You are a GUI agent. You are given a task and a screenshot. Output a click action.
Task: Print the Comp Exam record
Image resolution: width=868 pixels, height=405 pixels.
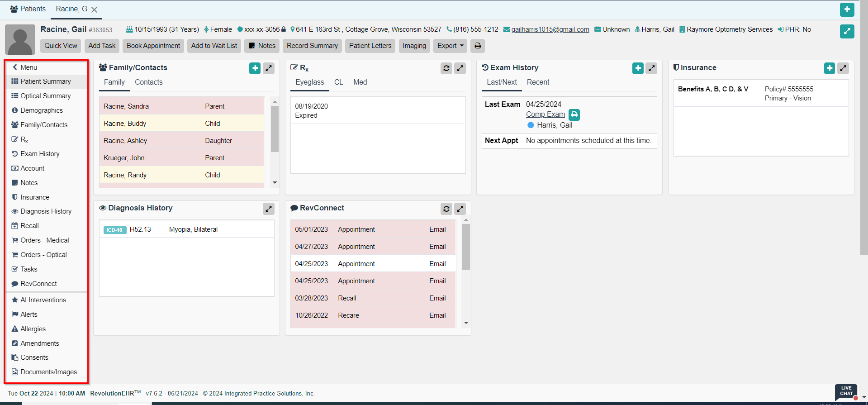pyautogui.click(x=574, y=114)
